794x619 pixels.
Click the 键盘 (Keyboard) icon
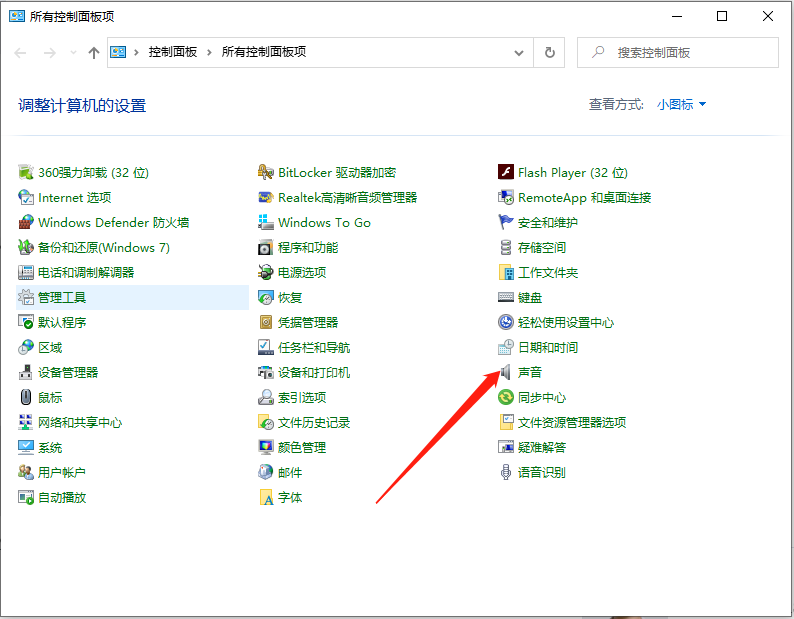point(506,297)
